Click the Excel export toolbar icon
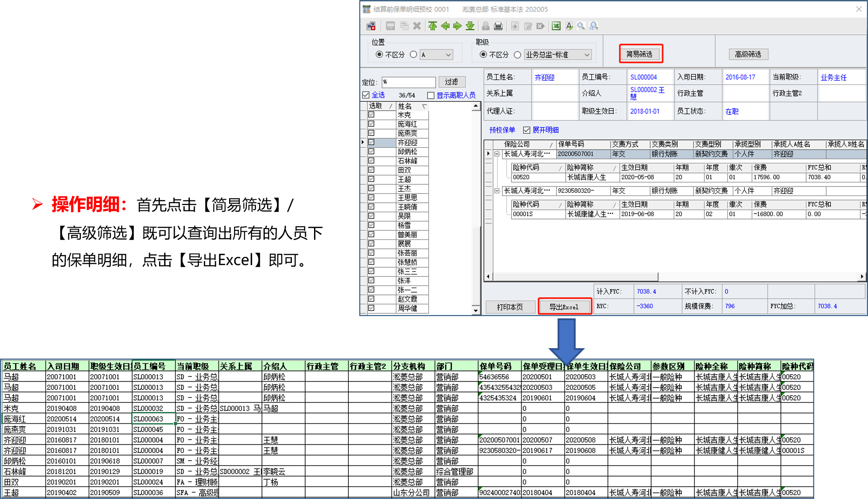This screenshot has width=868, height=499. click(x=556, y=26)
